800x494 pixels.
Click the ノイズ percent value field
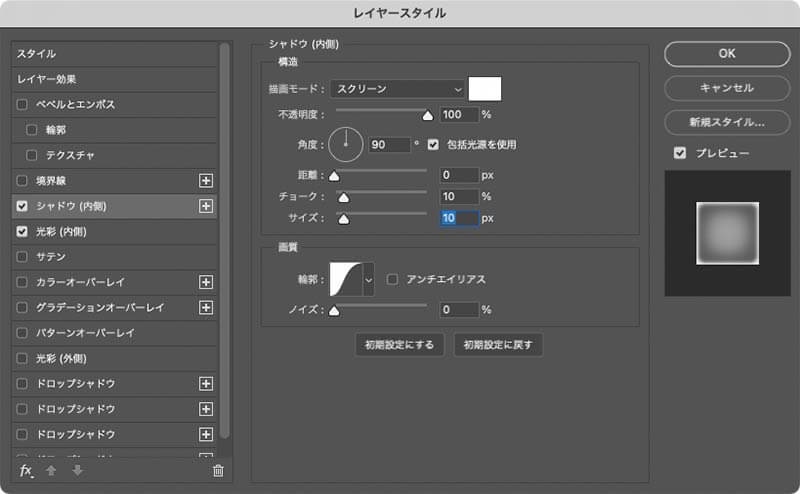click(x=460, y=310)
